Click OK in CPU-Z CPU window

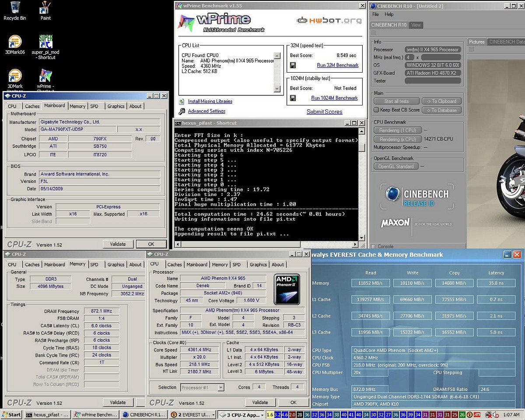[293, 402]
